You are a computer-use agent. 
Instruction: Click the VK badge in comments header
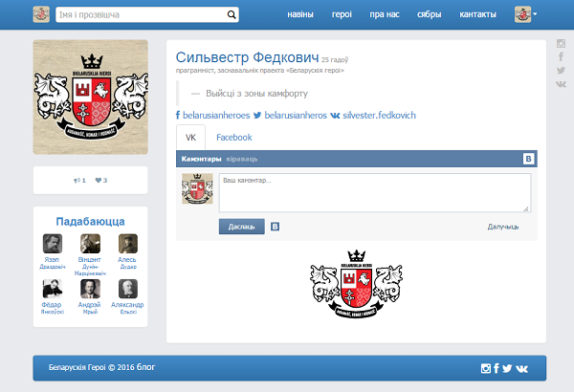tap(528, 159)
